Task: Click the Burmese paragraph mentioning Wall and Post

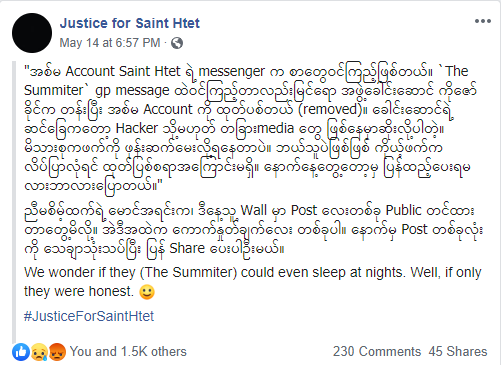Action: click(253, 230)
